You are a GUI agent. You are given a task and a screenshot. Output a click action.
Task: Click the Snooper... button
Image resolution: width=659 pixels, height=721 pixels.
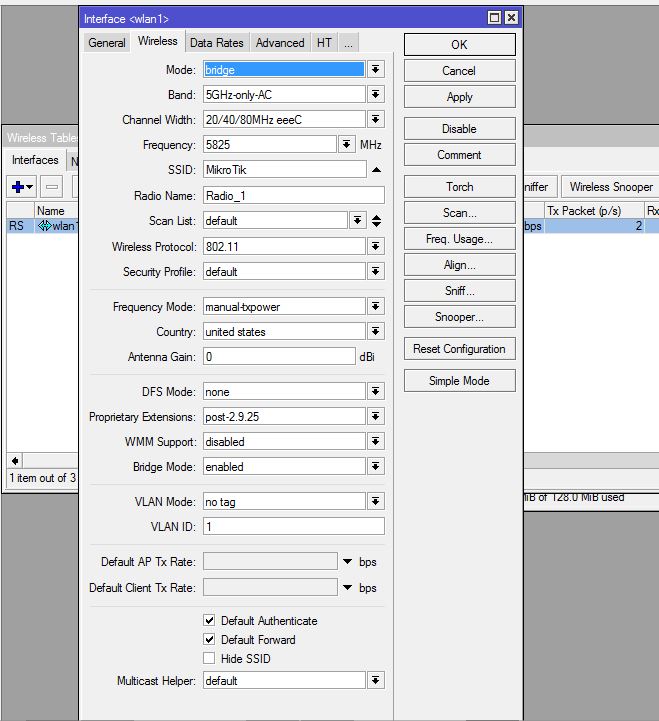click(459, 317)
